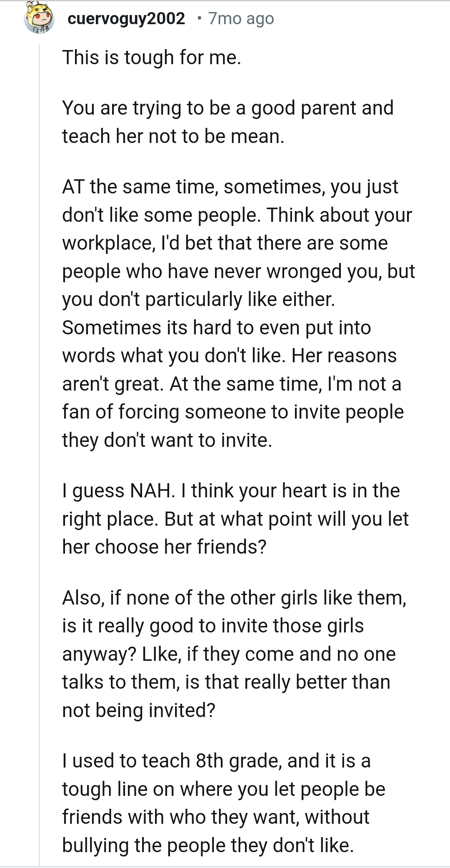Screen dimensions: 450x868
Task: Tap the paragraph 'This is tough for me.'
Action: (x=151, y=58)
